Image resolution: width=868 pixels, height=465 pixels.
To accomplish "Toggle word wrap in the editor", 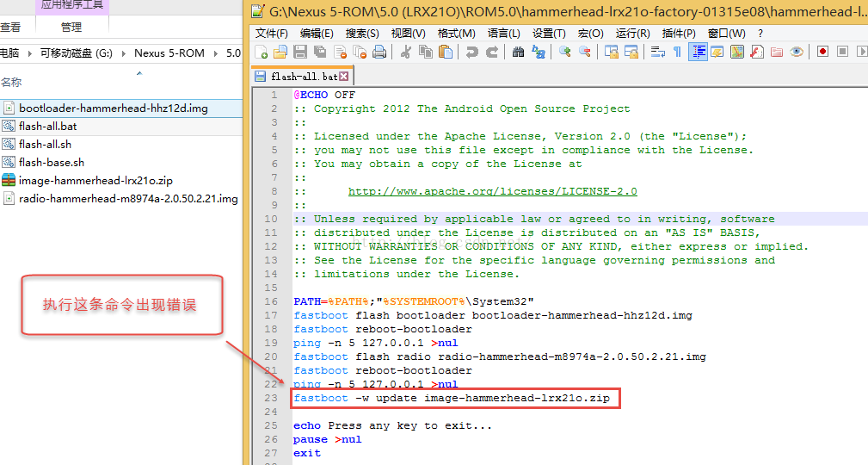I will pos(657,53).
